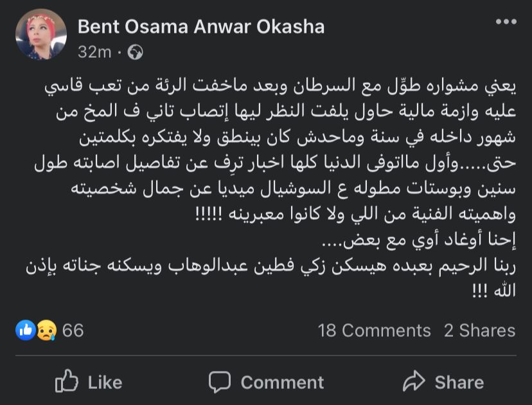Open the author name Bent Osama Anwar Okasha
Viewport: 532px width, 405px height.
200,26
